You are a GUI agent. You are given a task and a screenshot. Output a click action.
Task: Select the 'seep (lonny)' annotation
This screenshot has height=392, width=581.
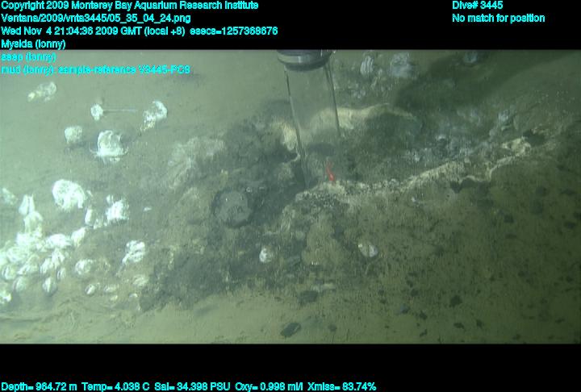point(28,57)
